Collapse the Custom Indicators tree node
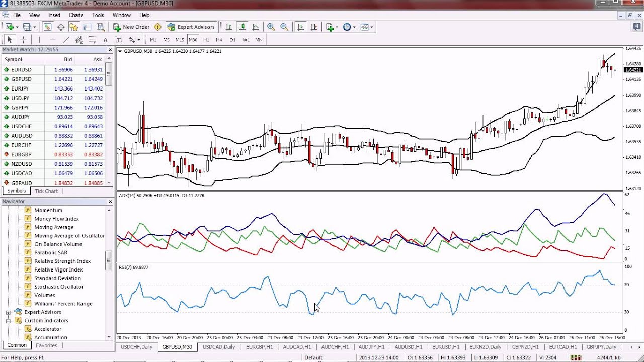Image resolution: width=644 pixels, height=362 pixels. click(x=8, y=321)
